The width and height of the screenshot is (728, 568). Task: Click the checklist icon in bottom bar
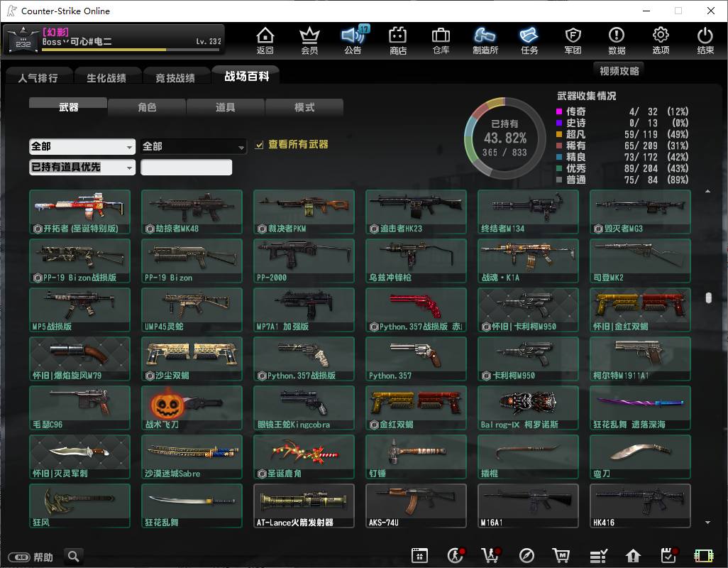[x=598, y=555]
